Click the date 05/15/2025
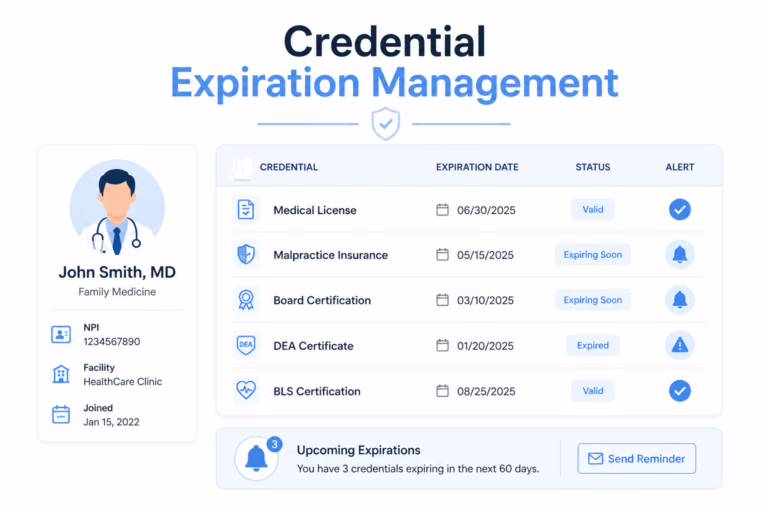Image resolution: width=768 pixels, height=512 pixels. point(485,255)
